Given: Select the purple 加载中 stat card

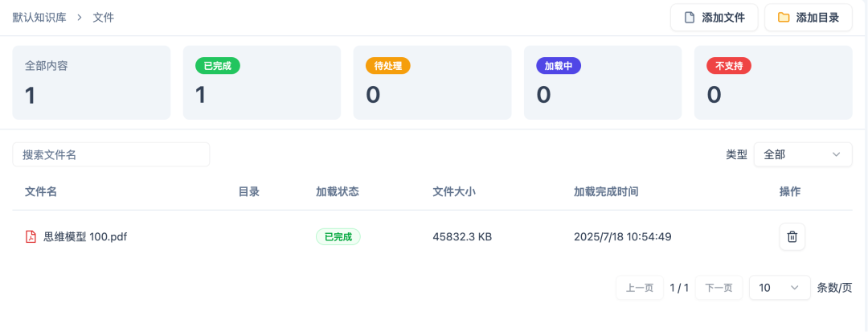Looking at the screenshot, I should 603,83.
